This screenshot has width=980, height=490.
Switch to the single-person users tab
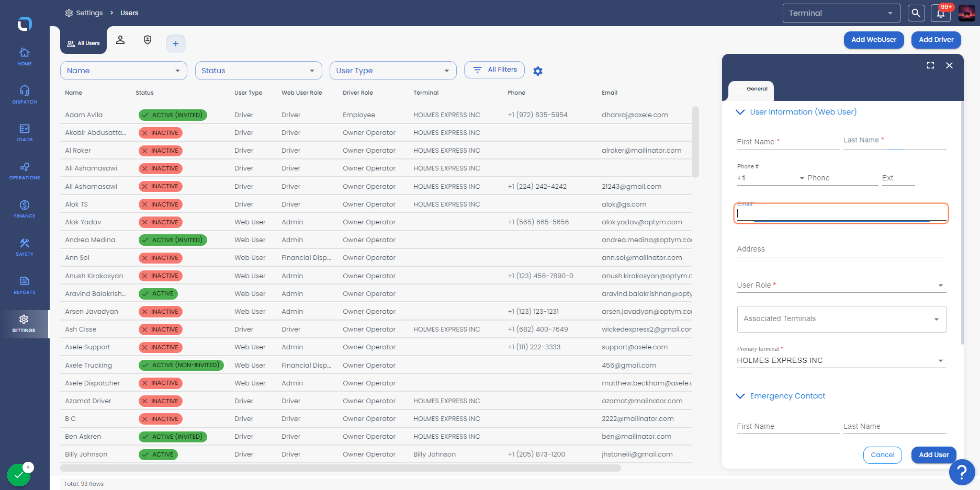(x=120, y=40)
